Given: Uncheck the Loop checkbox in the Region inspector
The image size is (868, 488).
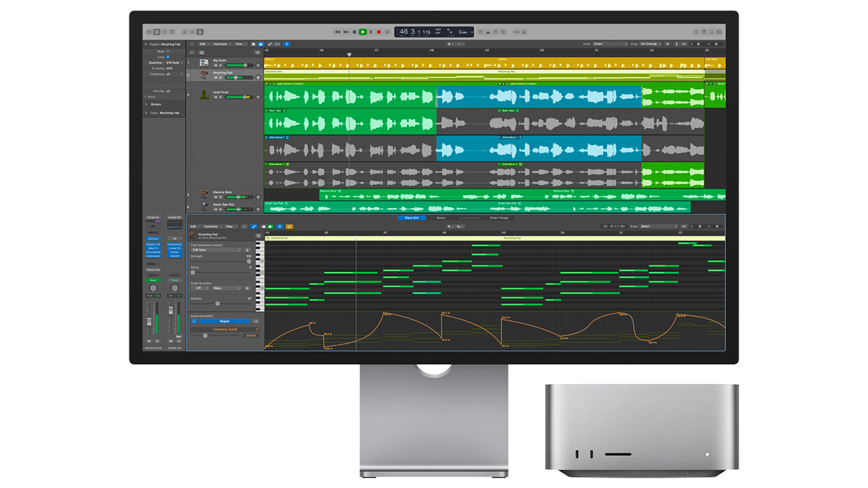Looking at the screenshot, I should (168, 56).
